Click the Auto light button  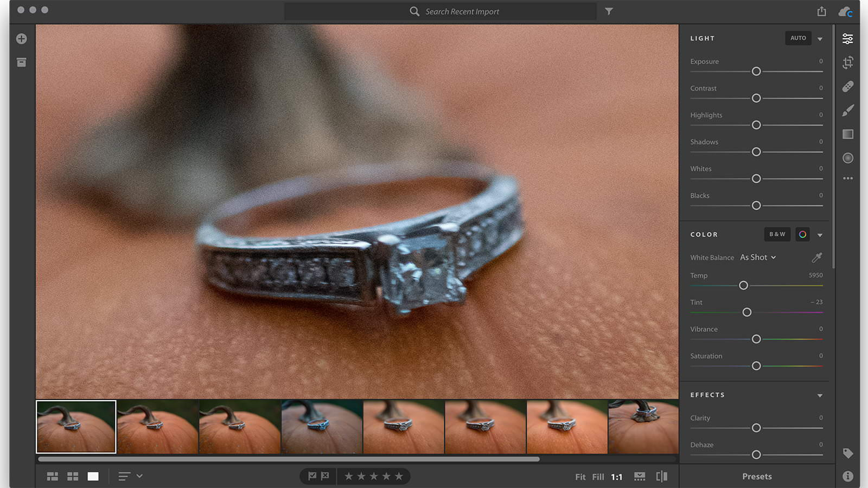[x=798, y=38]
